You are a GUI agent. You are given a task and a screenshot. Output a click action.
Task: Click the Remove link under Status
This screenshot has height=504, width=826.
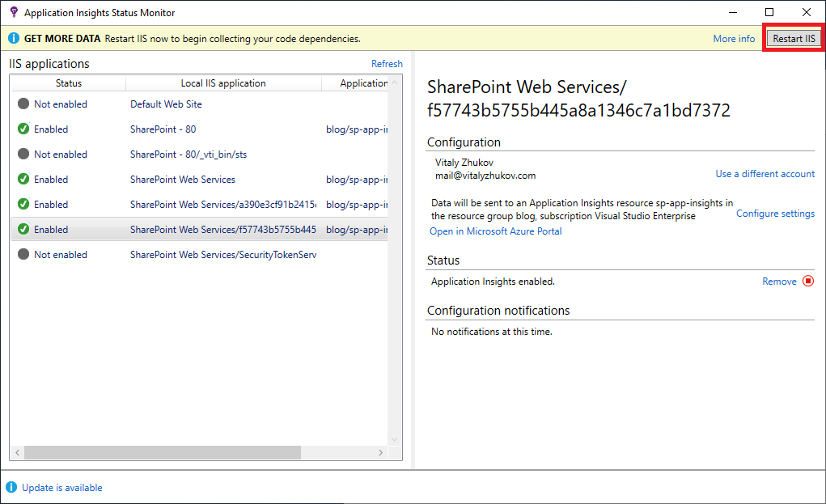coord(779,282)
